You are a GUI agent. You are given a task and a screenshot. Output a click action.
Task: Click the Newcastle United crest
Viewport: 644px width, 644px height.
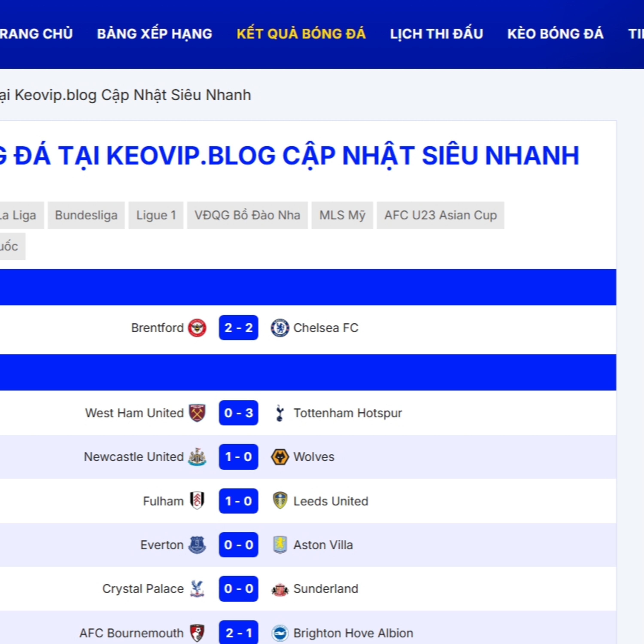point(197,457)
